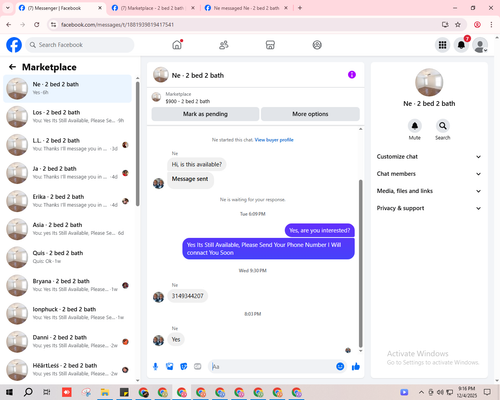The image size is (500, 400).
Task: Open the account profile avatar menu
Action: click(480, 45)
